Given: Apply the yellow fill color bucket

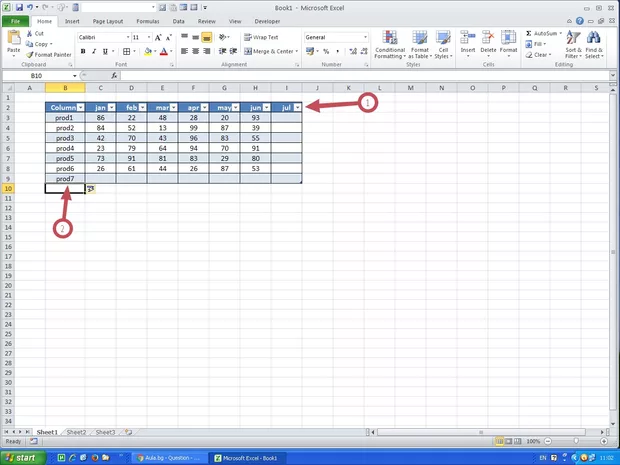Looking at the screenshot, I should 148,51.
